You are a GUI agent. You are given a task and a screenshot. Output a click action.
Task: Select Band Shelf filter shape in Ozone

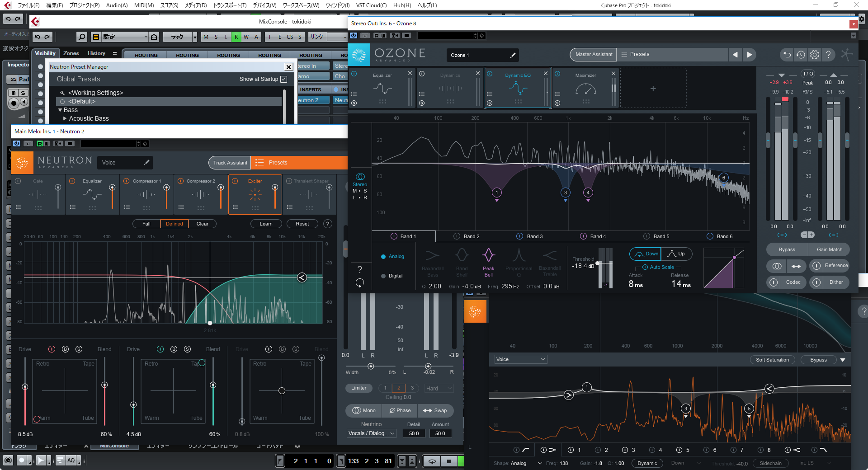462,262
